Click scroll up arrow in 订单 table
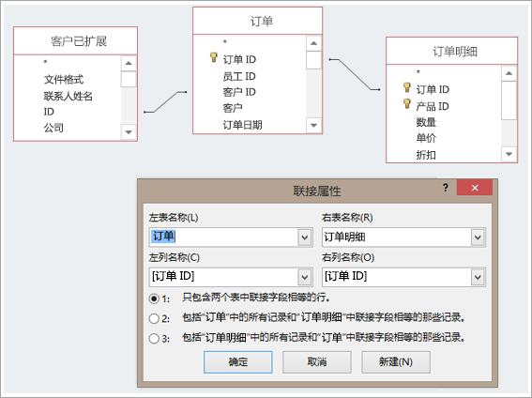532x398 pixels. click(313, 43)
